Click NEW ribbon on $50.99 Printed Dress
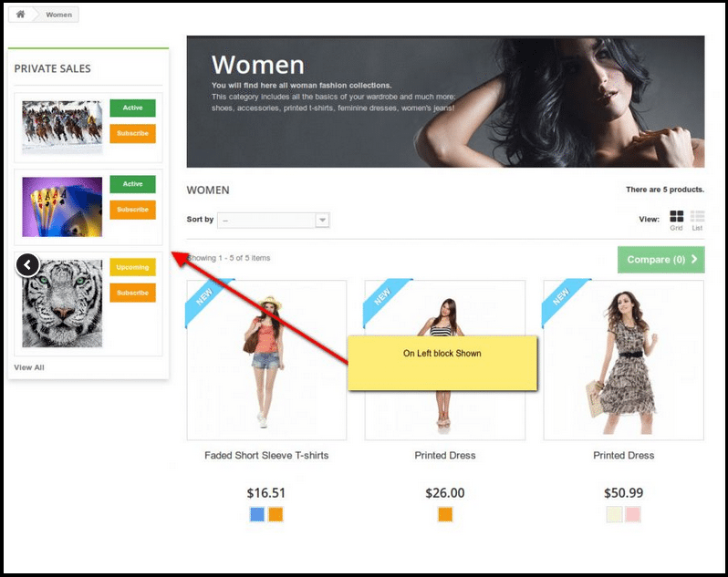 (x=561, y=297)
